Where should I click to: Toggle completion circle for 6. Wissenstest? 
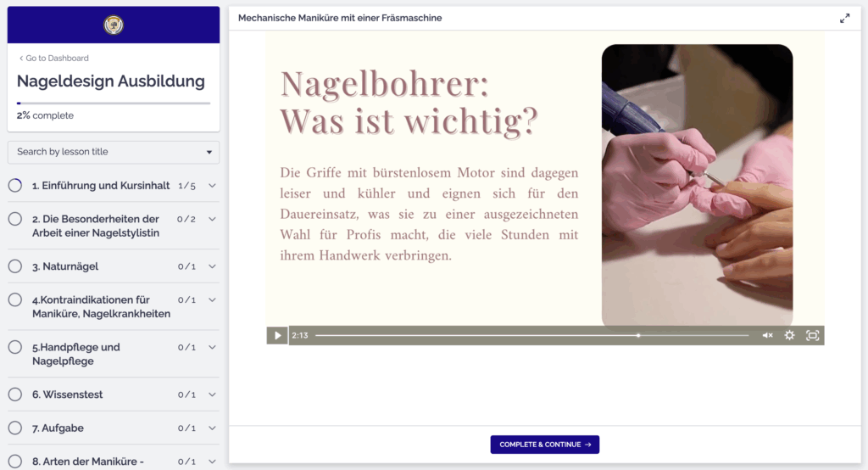[15, 394]
